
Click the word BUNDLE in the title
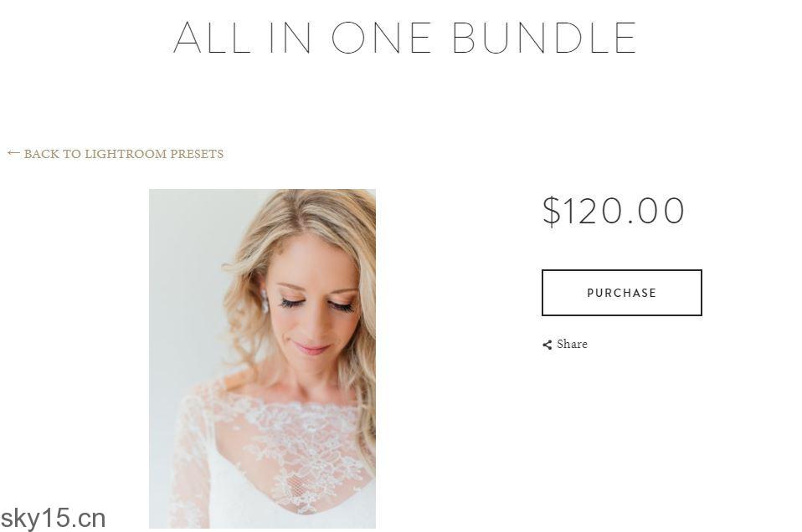(544, 38)
